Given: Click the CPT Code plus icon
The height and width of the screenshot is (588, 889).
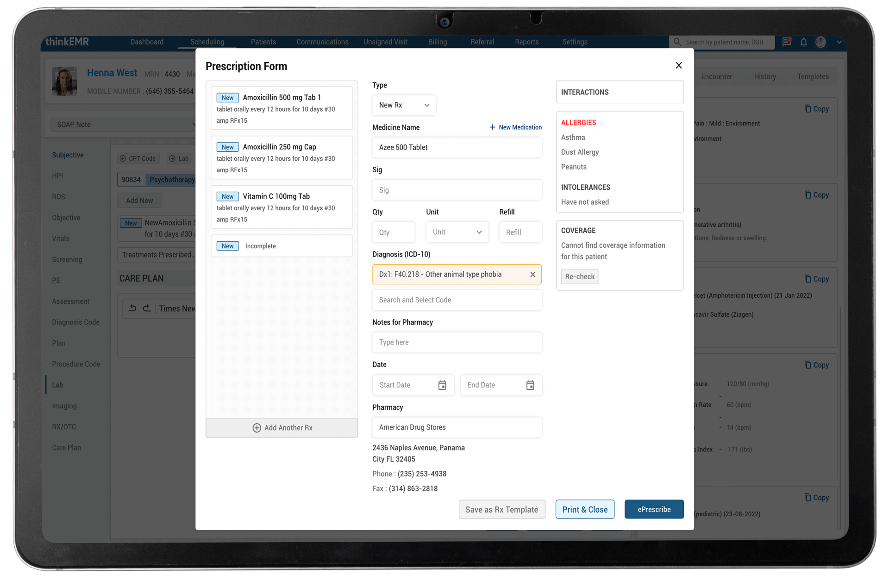Looking at the screenshot, I should pyautogui.click(x=122, y=158).
